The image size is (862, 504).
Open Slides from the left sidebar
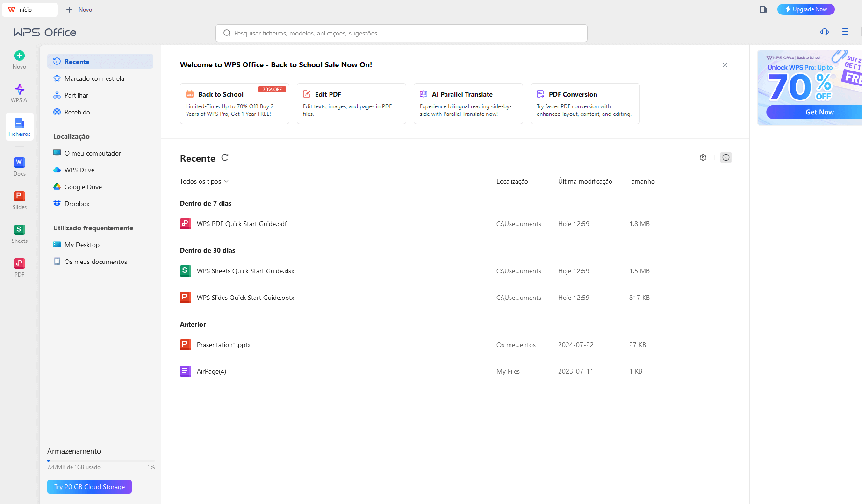point(20,200)
